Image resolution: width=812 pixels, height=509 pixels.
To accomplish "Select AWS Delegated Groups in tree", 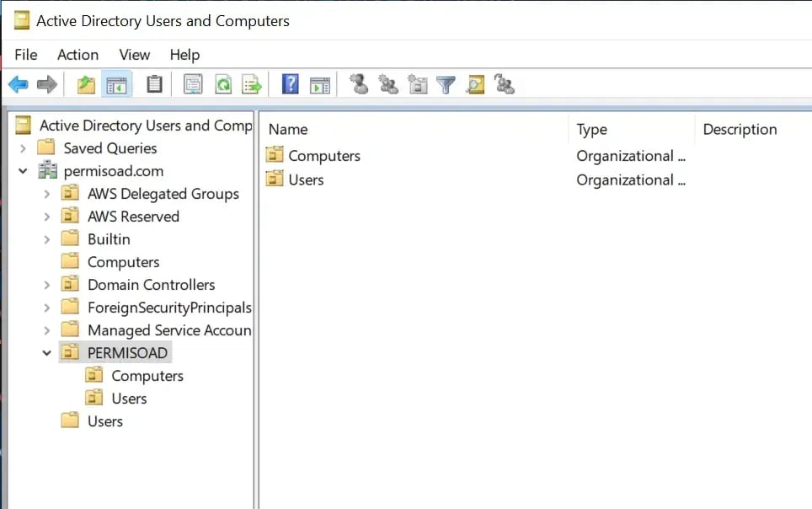I will 163,194.
